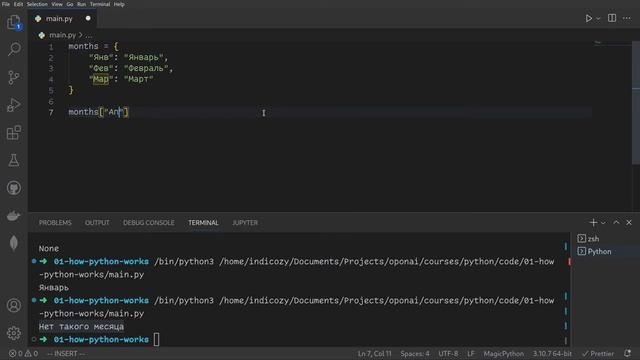
Task: Click line number 1 in gutter
Action: pyautogui.click(x=51, y=47)
